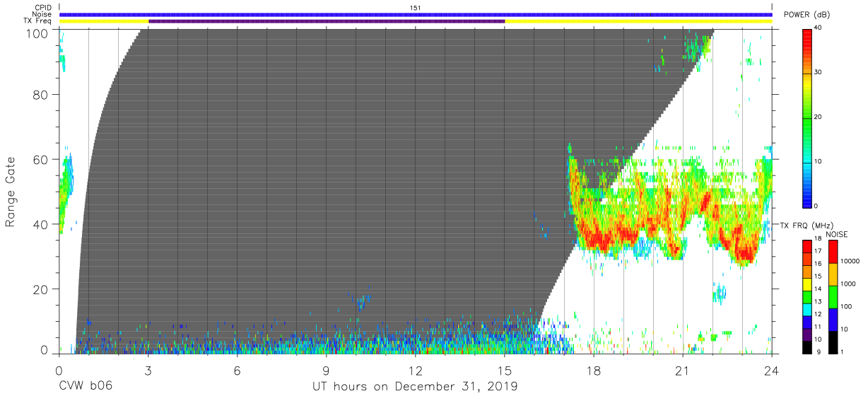Image resolution: width=868 pixels, height=401 pixels.
Task: Click the 80 tick on the Range Gate axis
Action: pos(41,94)
